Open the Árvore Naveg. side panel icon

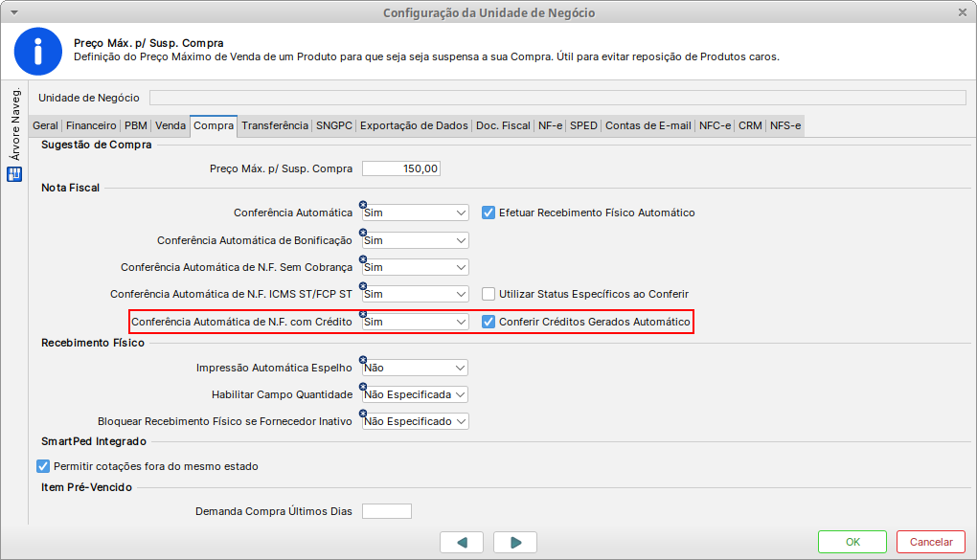pyautogui.click(x=14, y=174)
